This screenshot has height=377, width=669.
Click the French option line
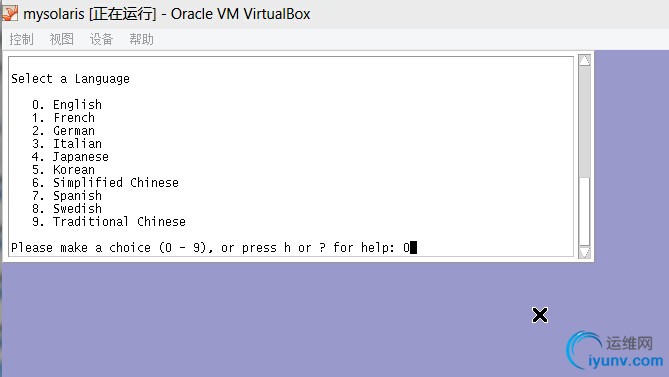(64, 118)
